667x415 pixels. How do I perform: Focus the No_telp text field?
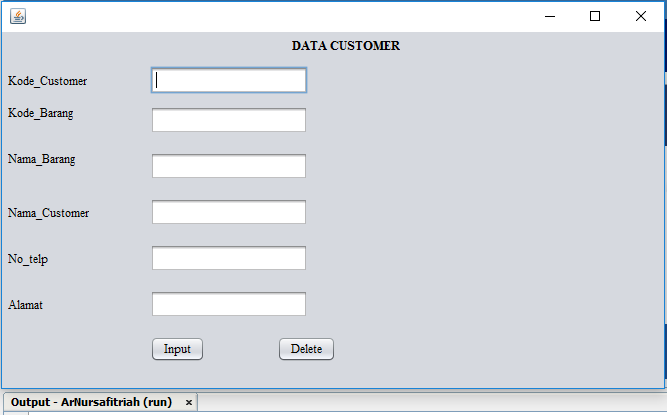[x=229, y=258]
